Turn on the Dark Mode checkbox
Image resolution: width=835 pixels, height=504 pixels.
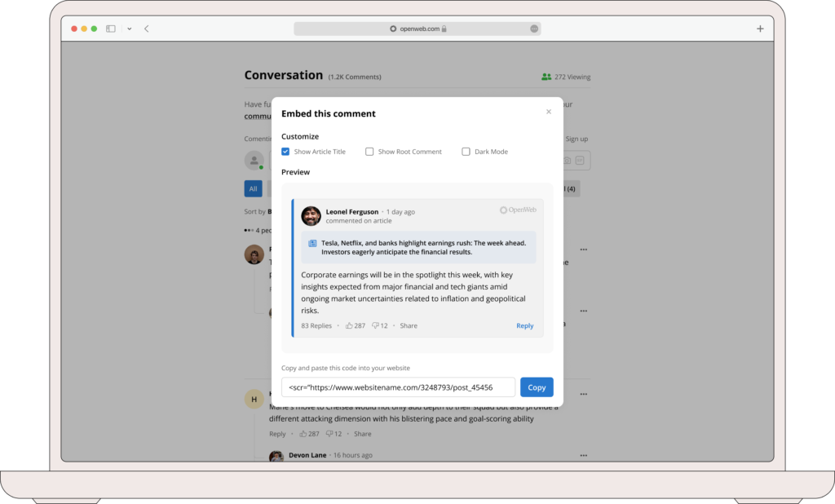(466, 152)
